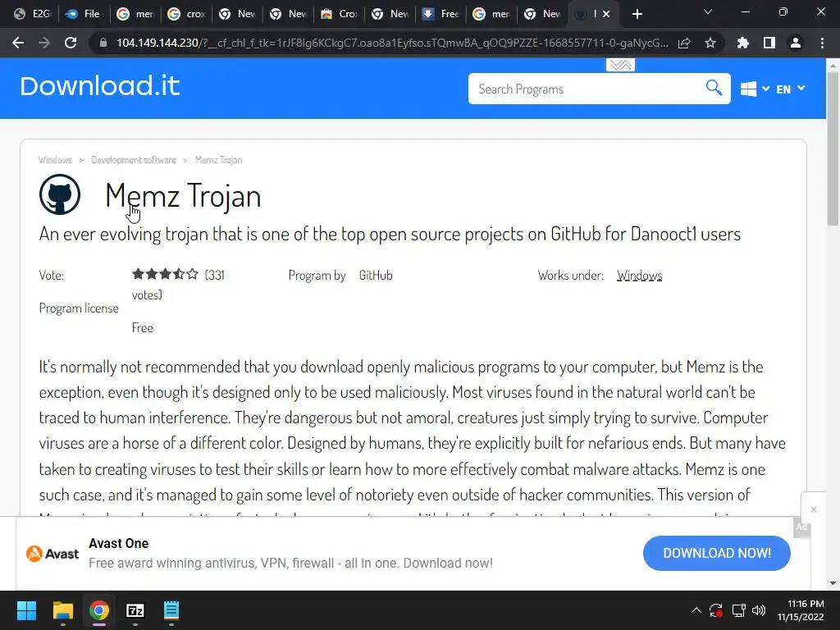This screenshot has height=630, width=840.
Task: Go back to the previous page
Action: coord(18,43)
